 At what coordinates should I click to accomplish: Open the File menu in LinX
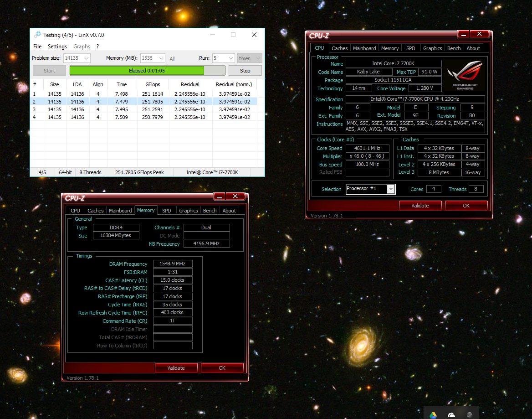tap(37, 47)
